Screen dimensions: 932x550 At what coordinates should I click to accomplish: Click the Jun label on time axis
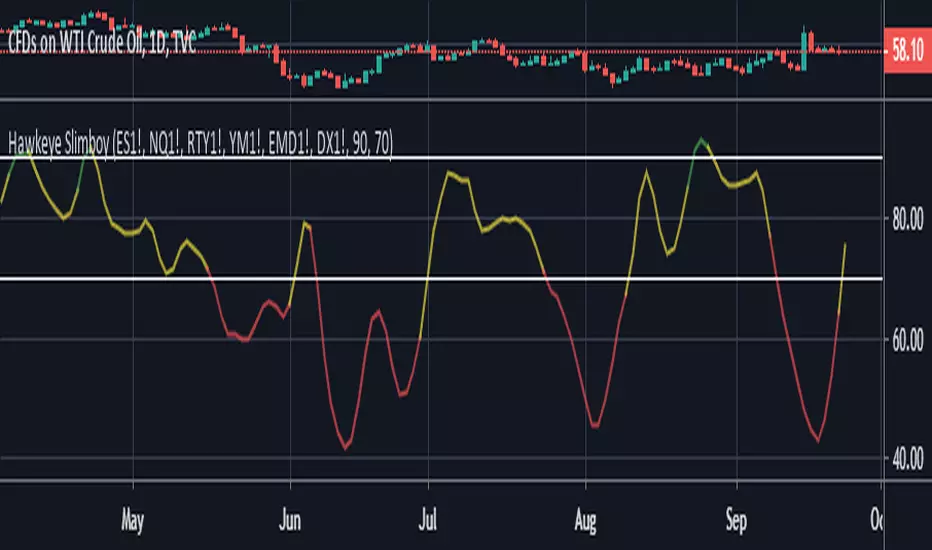[x=290, y=521]
